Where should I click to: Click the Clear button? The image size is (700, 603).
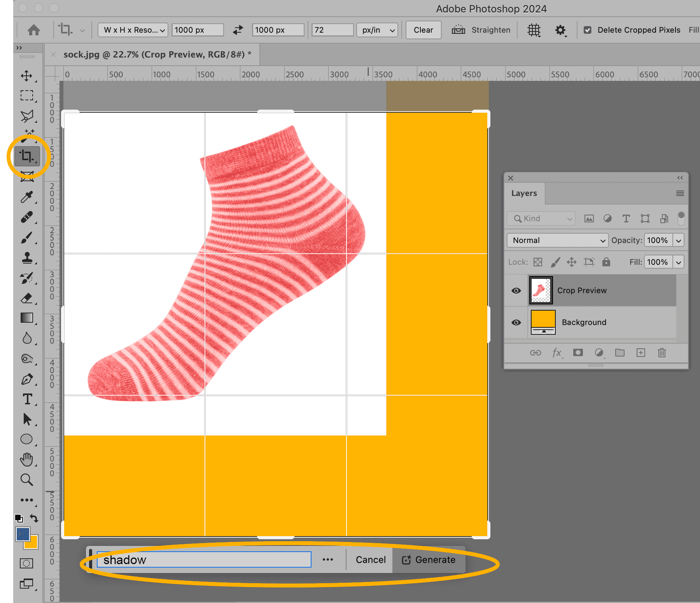point(423,30)
